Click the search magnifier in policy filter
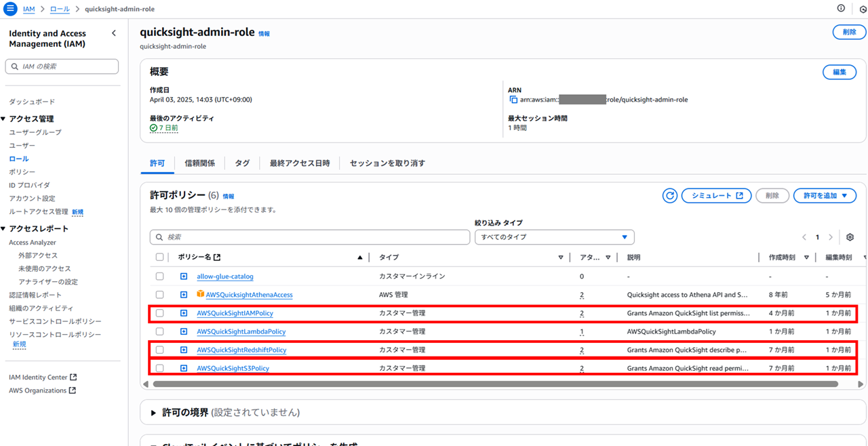The height and width of the screenshot is (446, 868). (x=159, y=237)
